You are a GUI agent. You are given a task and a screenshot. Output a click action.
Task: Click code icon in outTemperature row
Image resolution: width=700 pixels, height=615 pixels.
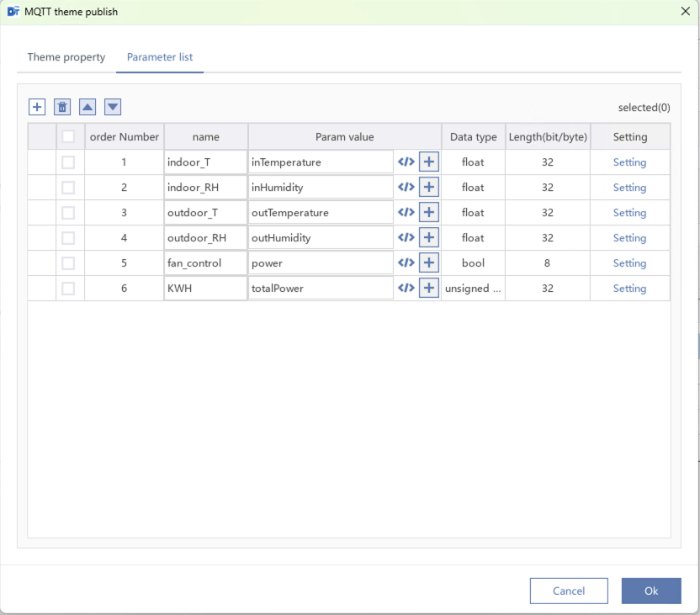click(x=406, y=213)
